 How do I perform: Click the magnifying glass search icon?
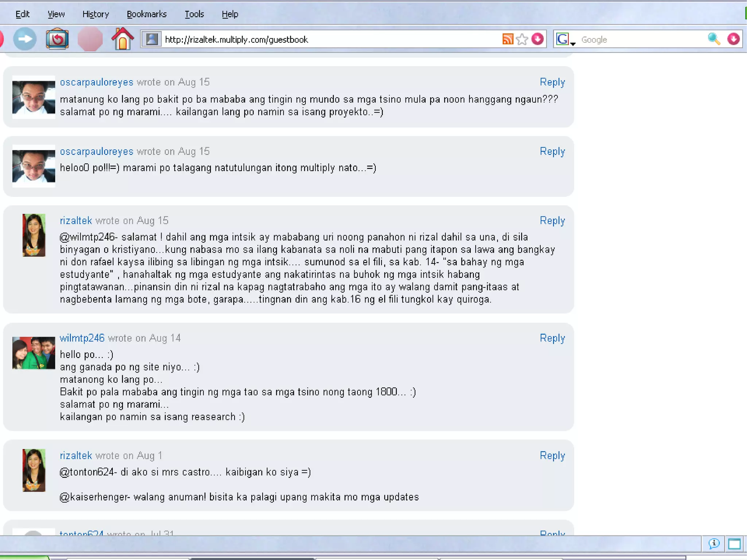tap(713, 39)
